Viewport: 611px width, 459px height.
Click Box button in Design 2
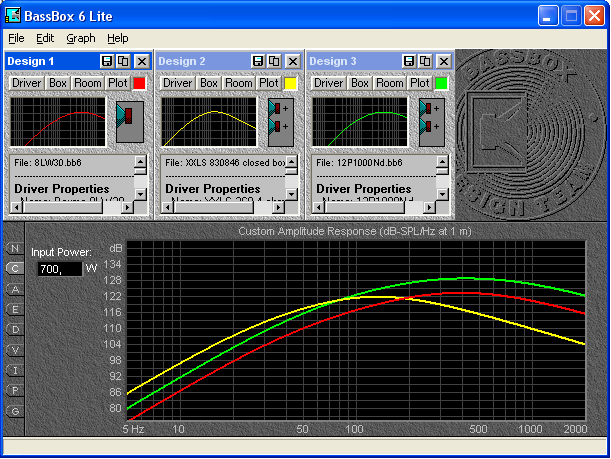208,83
